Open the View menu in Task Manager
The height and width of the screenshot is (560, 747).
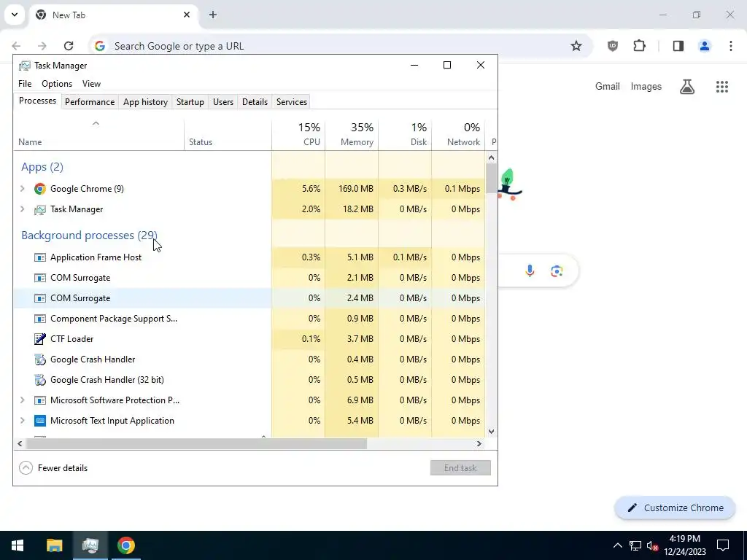pos(91,84)
